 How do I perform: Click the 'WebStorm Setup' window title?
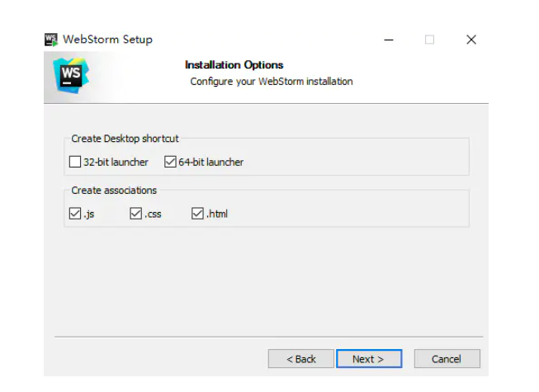coord(107,40)
